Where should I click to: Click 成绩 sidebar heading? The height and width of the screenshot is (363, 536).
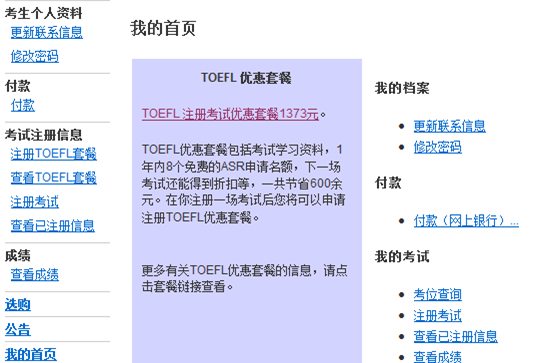tap(18, 256)
